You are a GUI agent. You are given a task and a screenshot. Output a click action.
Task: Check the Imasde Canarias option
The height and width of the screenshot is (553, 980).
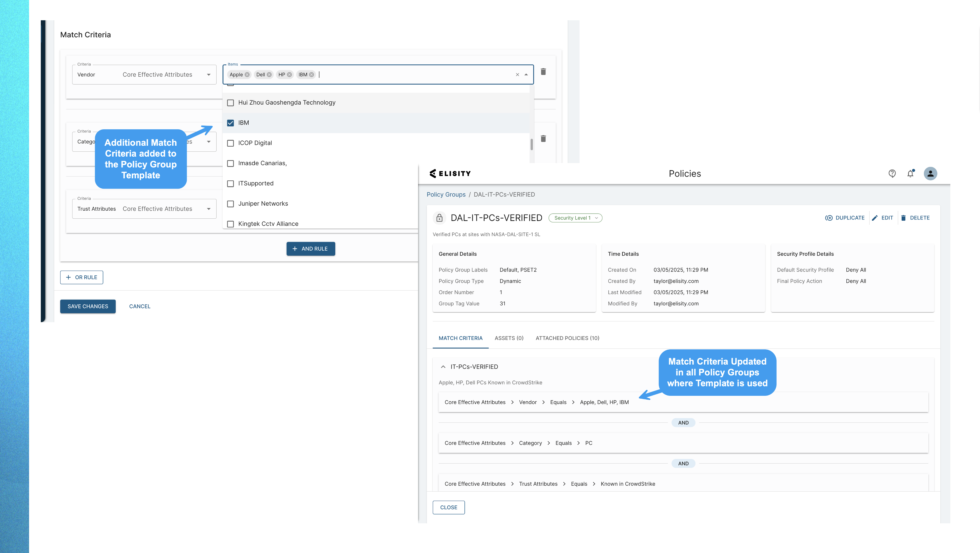click(x=230, y=163)
